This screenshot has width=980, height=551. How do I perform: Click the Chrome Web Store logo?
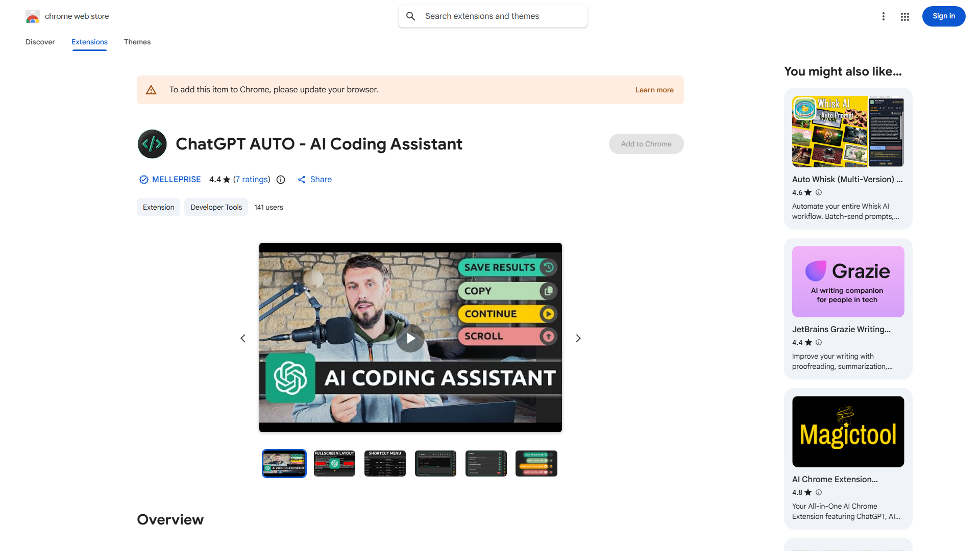tap(33, 16)
